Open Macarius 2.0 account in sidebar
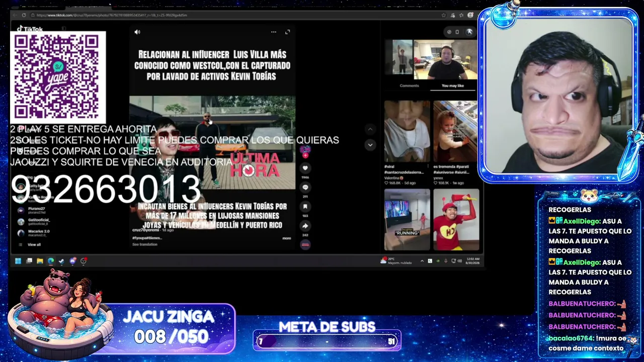This screenshot has height=362, width=644. click(x=34, y=233)
